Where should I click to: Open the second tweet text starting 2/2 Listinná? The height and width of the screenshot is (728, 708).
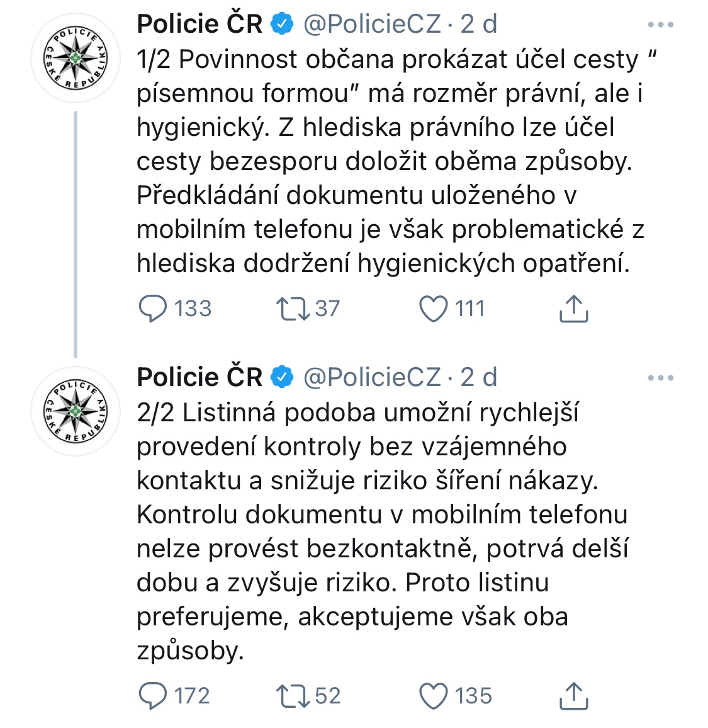coord(383,532)
